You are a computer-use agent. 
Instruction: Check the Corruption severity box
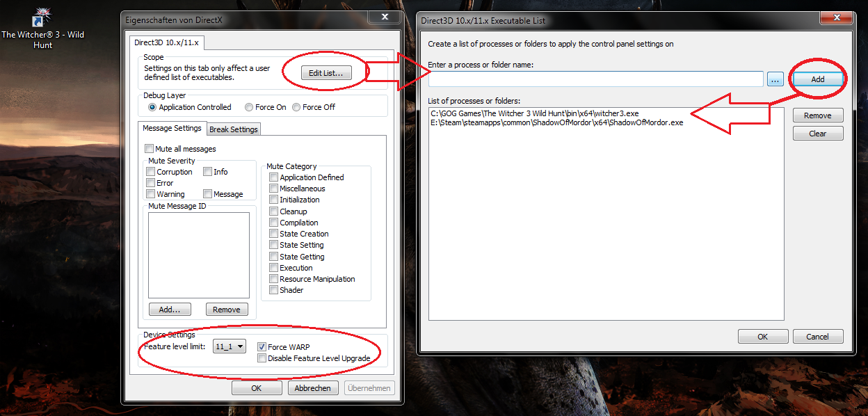click(x=151, y=172)
